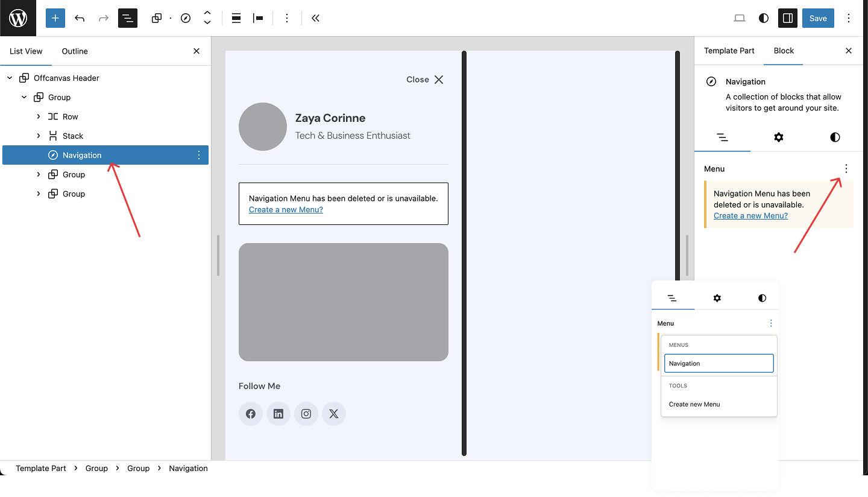The width and height of the screenshot is (868, 497).
Task: Collapse the Offcanvas Header tree item
Action: (10, 78)
